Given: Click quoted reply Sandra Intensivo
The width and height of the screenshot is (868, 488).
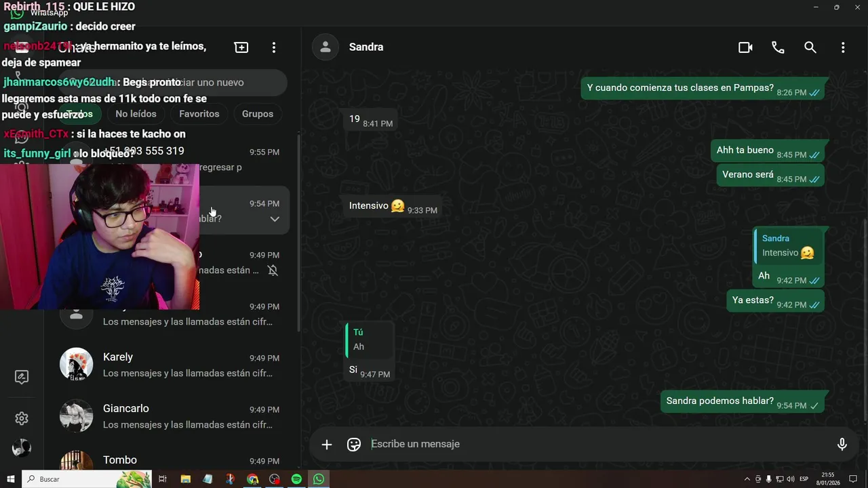Looking at the screenshot, I should [788, 246].
